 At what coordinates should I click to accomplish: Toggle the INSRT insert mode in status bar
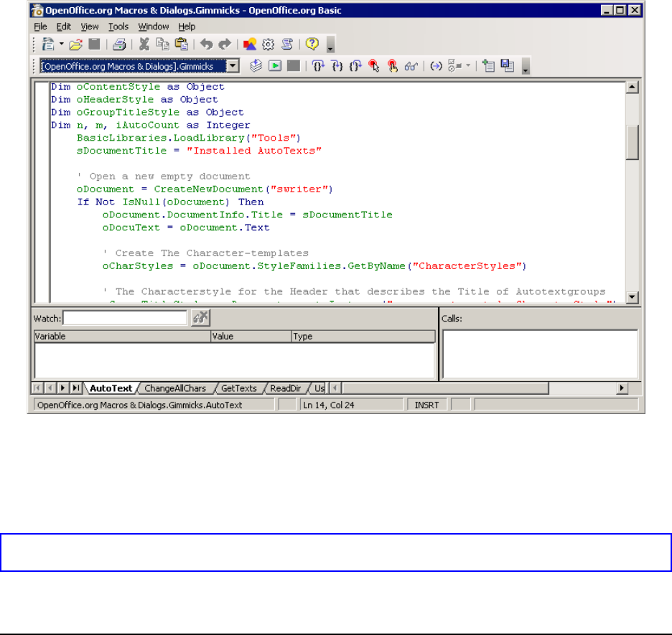(427, 405)
